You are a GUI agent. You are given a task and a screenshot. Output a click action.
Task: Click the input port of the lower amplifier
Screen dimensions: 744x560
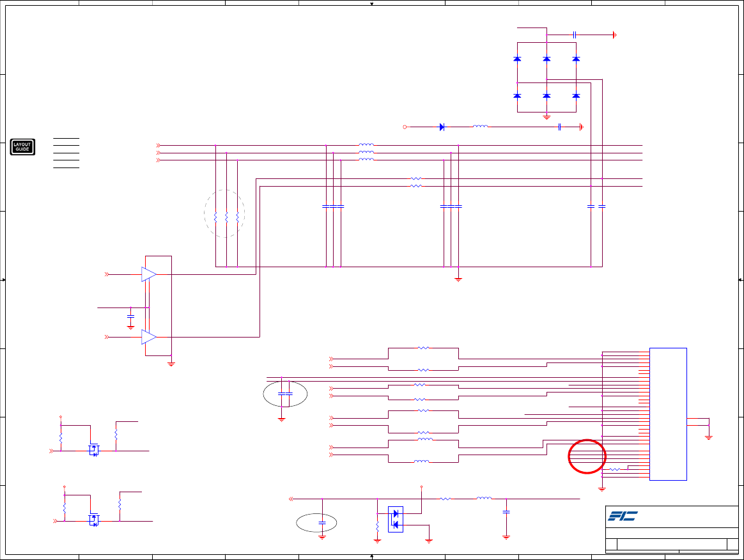pos(107,337)
